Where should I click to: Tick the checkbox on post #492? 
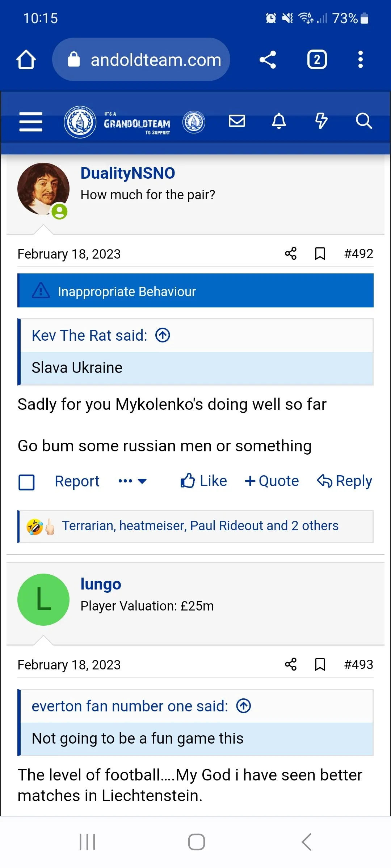[26, 482]
